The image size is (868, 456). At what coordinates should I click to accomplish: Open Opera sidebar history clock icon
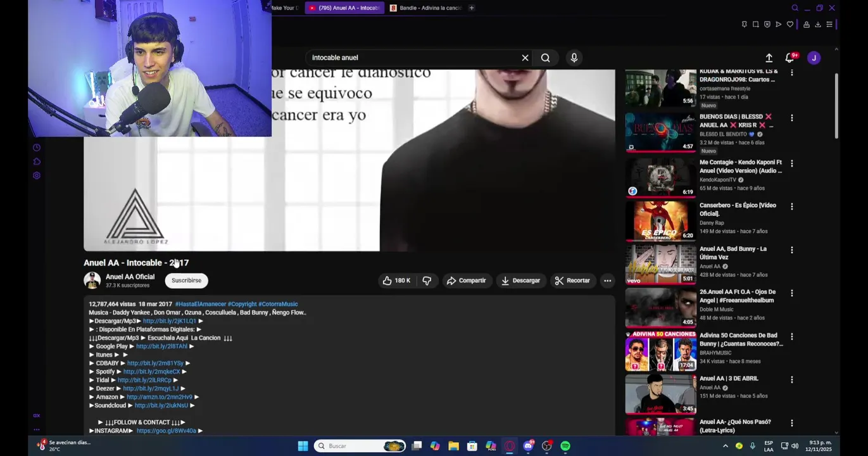coord(37,148)
